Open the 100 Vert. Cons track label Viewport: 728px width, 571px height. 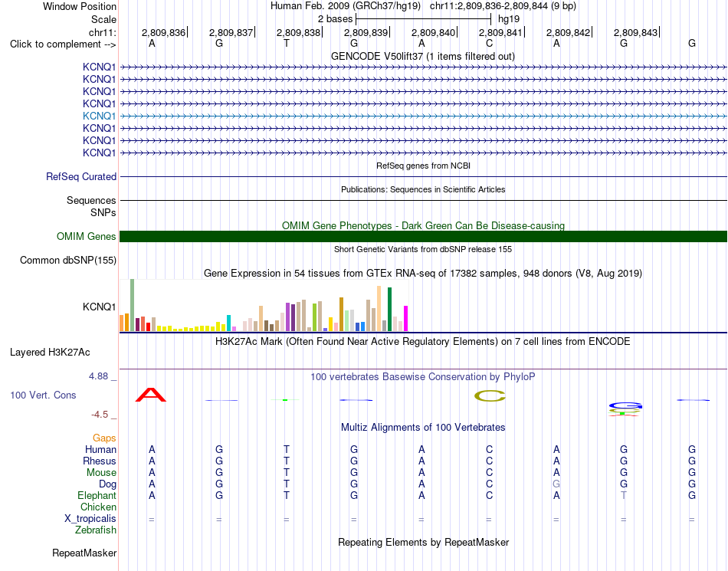(x=43, y=395)
